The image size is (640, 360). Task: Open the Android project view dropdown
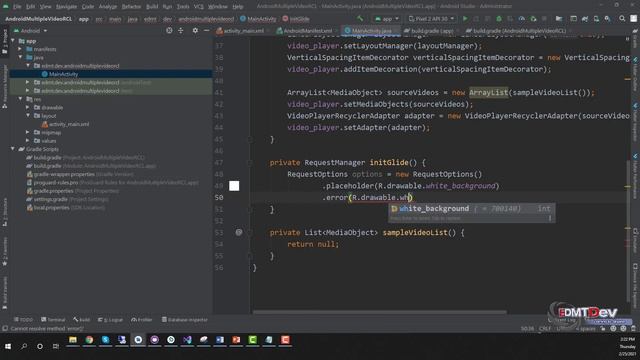click(31, 31)
